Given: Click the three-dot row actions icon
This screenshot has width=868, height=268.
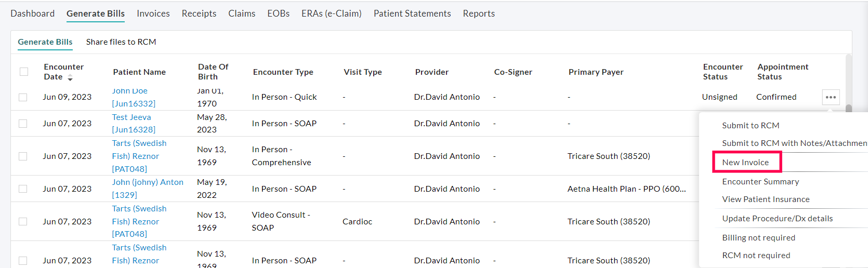Looking at the screenshot, I should click(x=831, y=97).
